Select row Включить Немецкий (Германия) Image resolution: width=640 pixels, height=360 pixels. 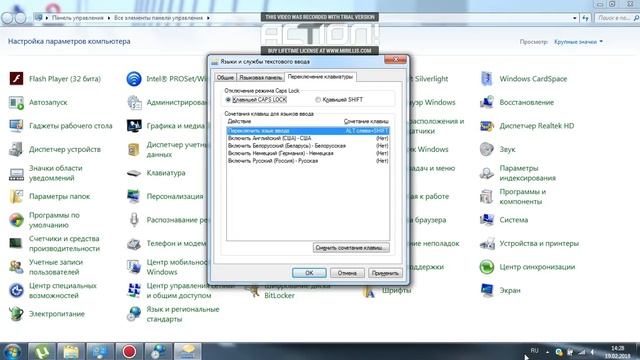point(308,153)
